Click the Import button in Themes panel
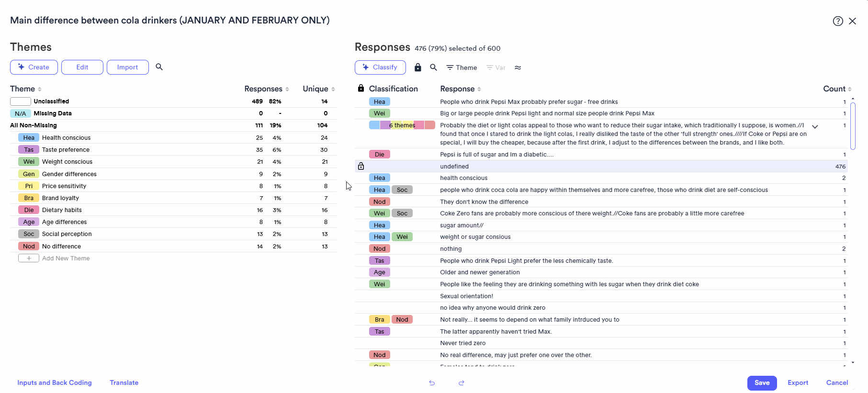 point(127,67)
